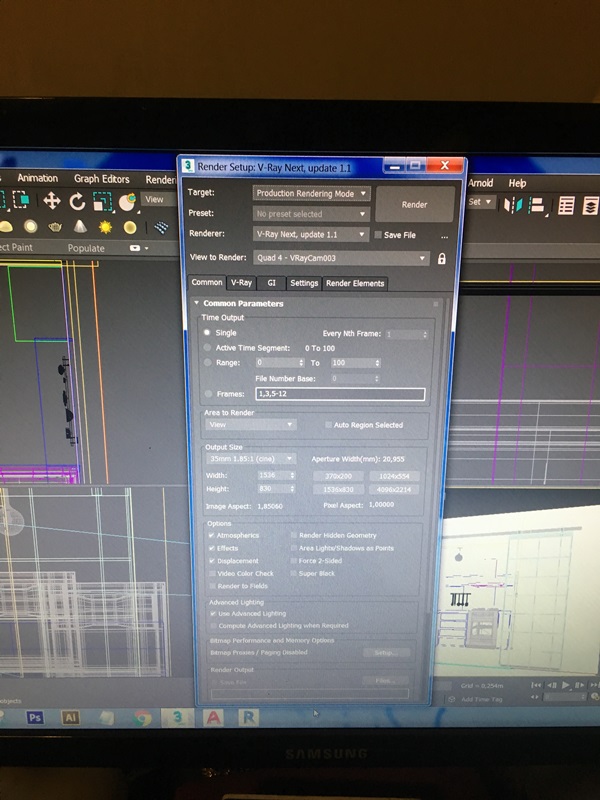Switch to the Settings tab
The image size is (600, 800).
click(x=304, y=283)
